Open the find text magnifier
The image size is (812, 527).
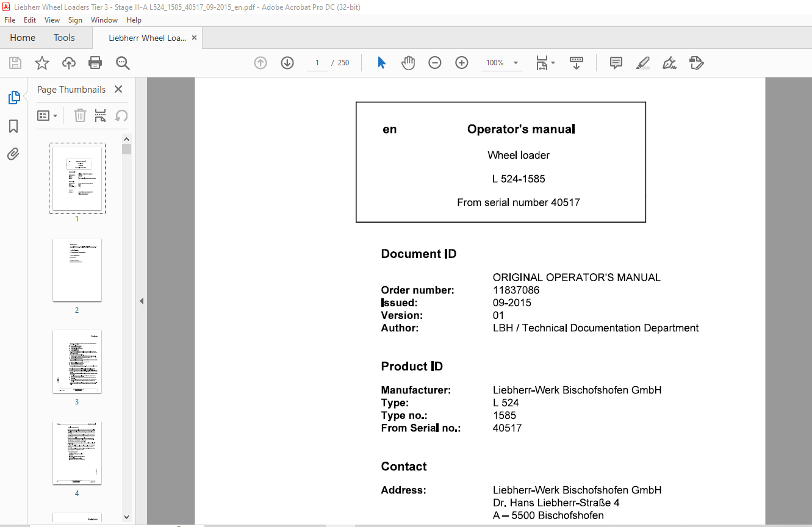[x=123, y=63]
